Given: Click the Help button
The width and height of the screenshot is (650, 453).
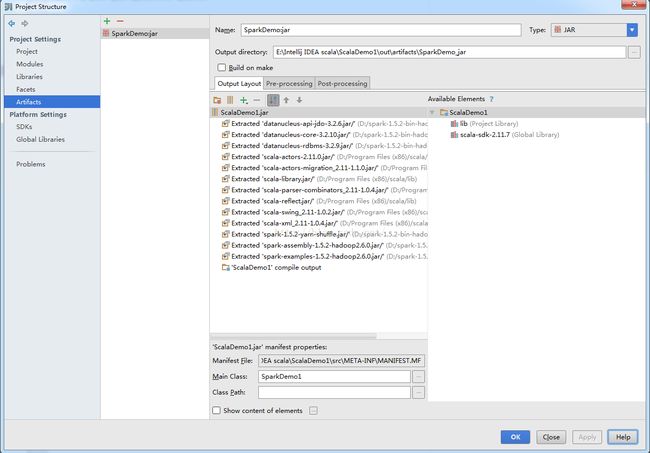Looking at the screenshot, I should pos(623,437).
